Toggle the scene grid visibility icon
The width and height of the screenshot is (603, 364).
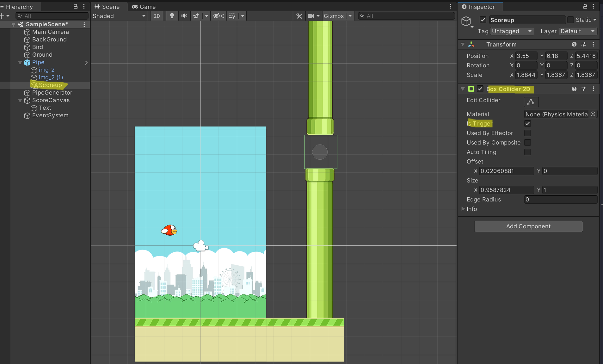pyautogui.click(x=232, y=16)
